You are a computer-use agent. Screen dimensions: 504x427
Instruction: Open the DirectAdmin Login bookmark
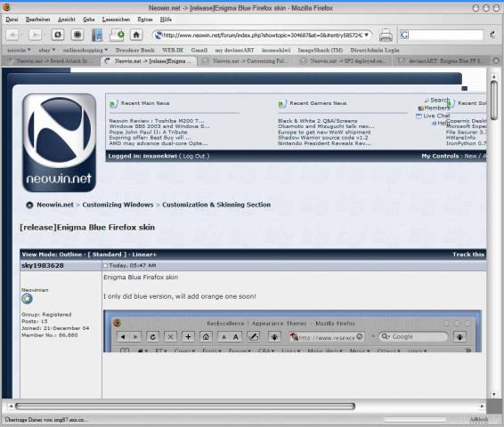click(x=375, y=50)
